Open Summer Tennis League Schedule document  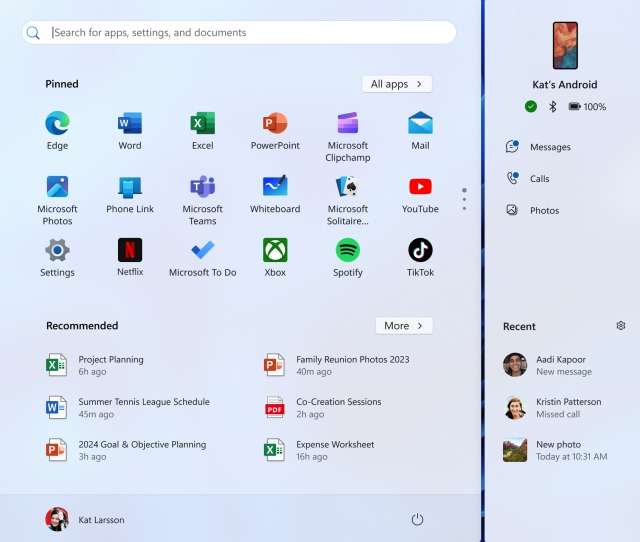coord(127,408)
